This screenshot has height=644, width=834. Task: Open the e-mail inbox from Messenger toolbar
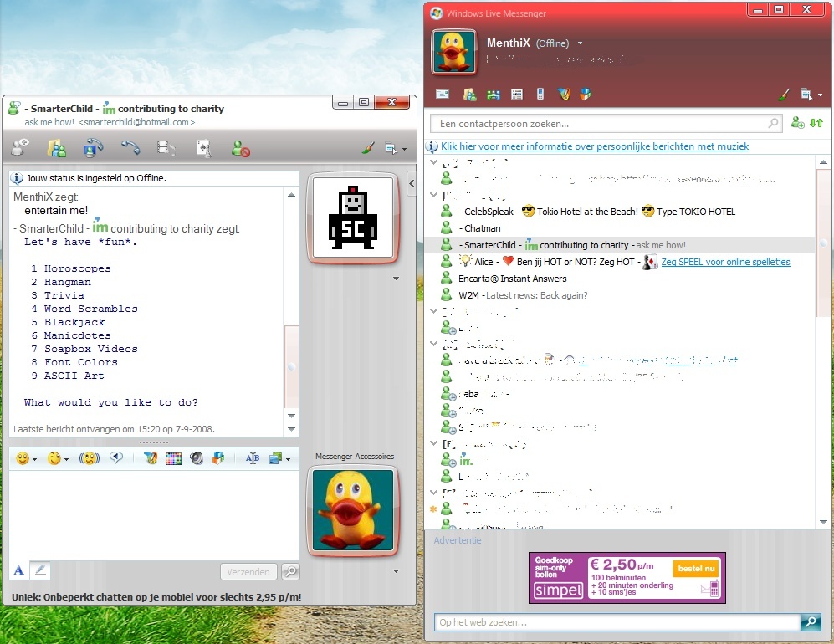pos(442,95)
